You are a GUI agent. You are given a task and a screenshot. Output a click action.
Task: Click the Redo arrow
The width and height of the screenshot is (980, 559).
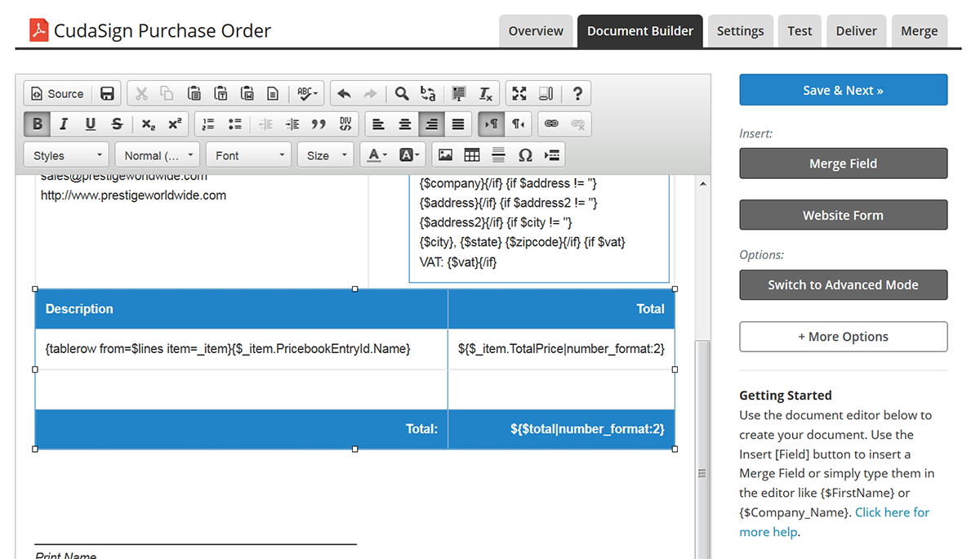pyautogui.click(x=370, y=94)
